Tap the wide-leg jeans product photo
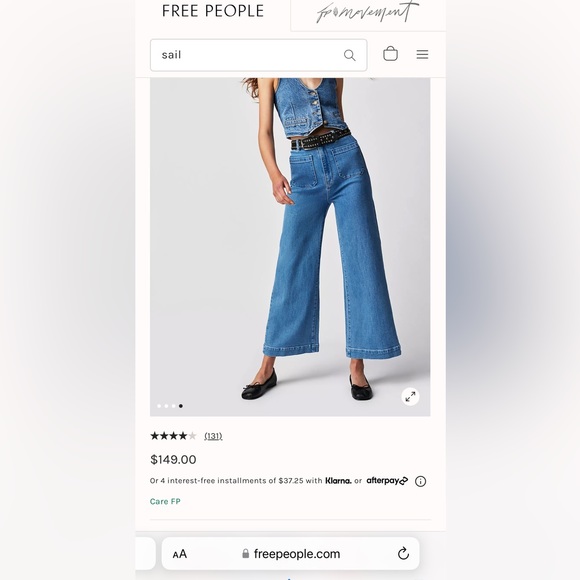Viewport: 580px width, 580px height. tap(290, 247)
